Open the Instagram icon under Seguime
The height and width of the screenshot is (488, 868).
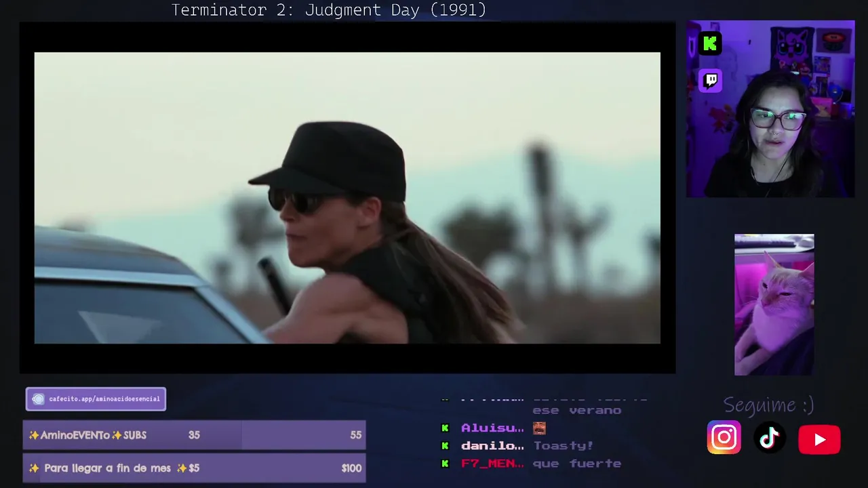[724, 438]
